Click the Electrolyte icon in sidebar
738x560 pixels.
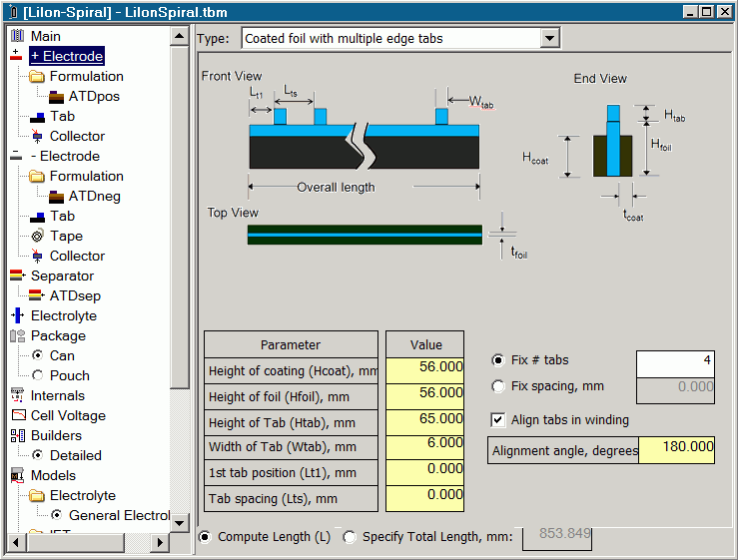17,315
